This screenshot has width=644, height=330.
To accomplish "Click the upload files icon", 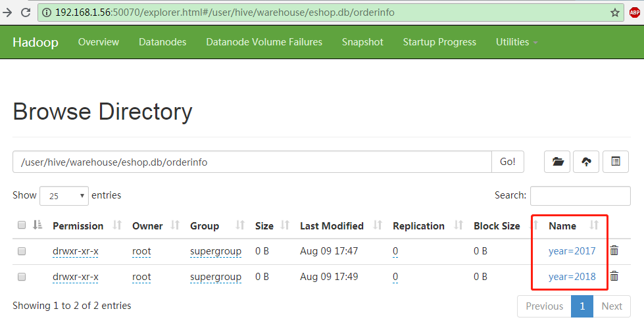I will (586, 162).
